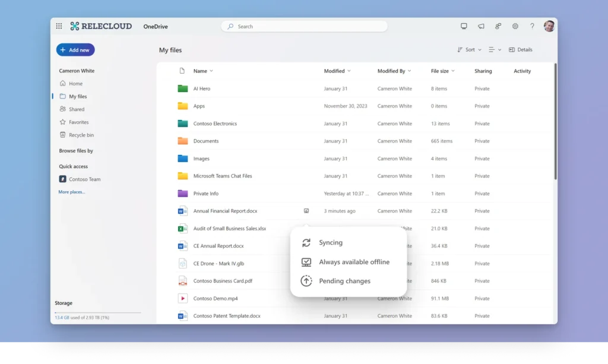608x364 pixels.
Task: Expand the Modified column filter menu
Action: point(349,71)
